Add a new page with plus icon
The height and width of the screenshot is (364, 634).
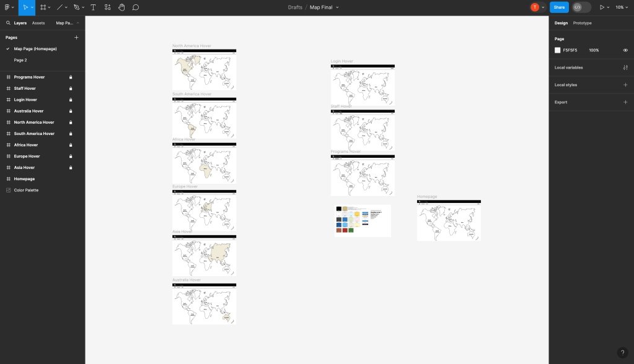pos(76,37)
